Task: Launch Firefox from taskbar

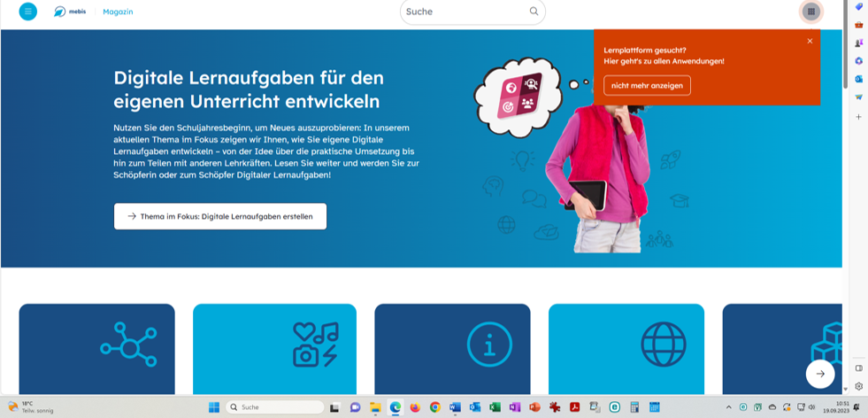Action: [415, 407]
